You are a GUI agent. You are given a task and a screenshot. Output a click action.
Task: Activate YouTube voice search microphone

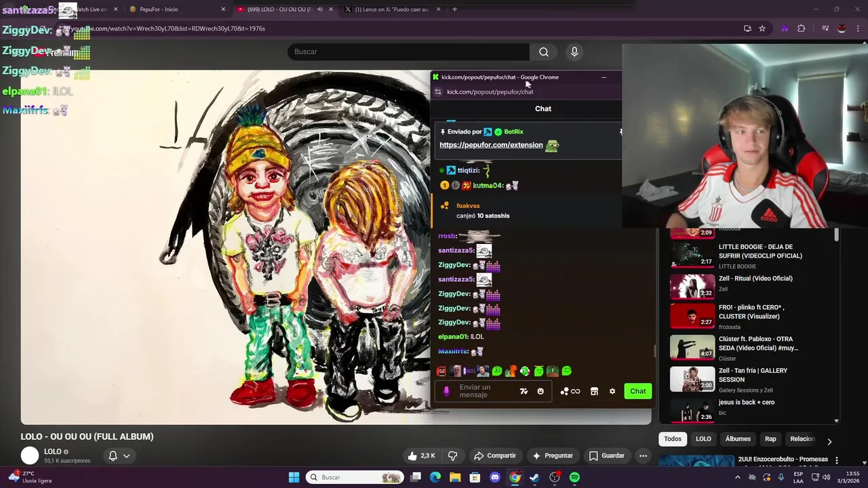click(574, 52)
